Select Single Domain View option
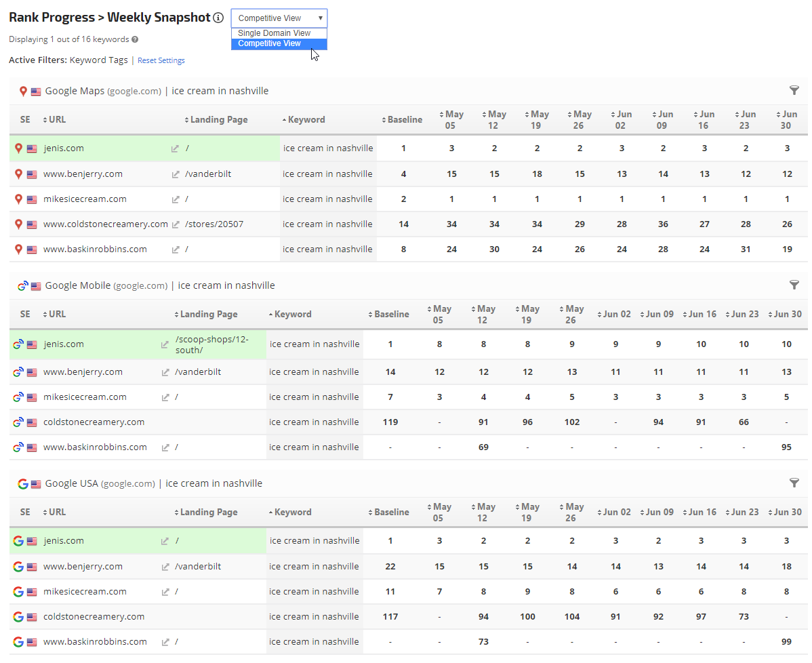The height and width of the screenshot is (663, 812). pos(275,33)
